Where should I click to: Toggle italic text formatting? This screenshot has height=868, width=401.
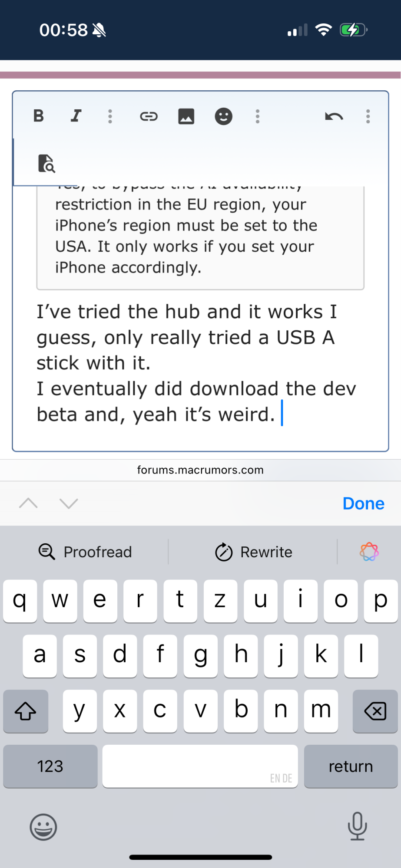[x=76, y=116]
